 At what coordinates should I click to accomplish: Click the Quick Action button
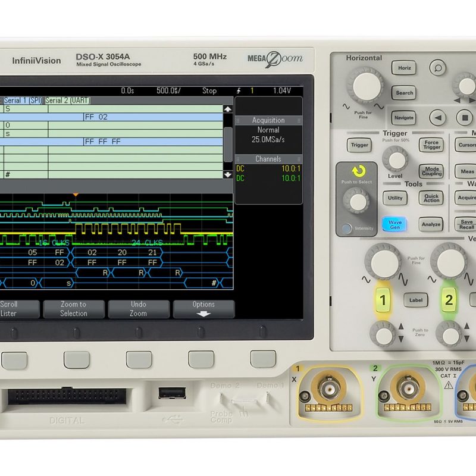tap(431, 198)
